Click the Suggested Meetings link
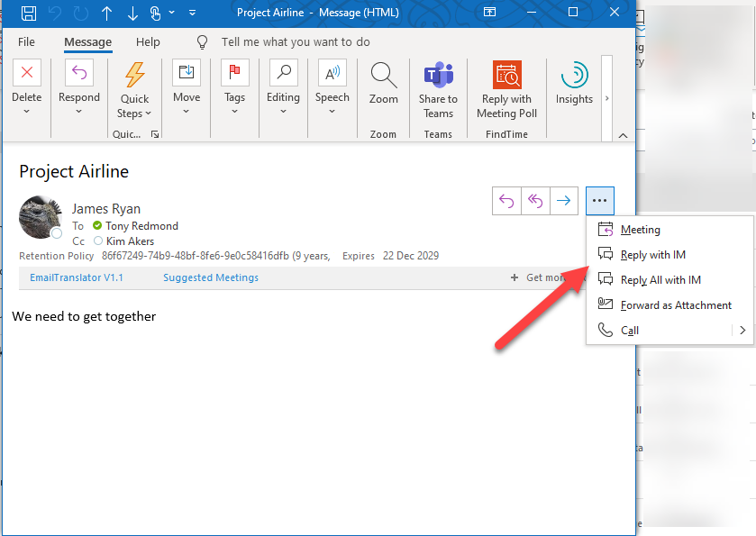The width and height of the screenshot is (756, 536). (x=211, y=277)
